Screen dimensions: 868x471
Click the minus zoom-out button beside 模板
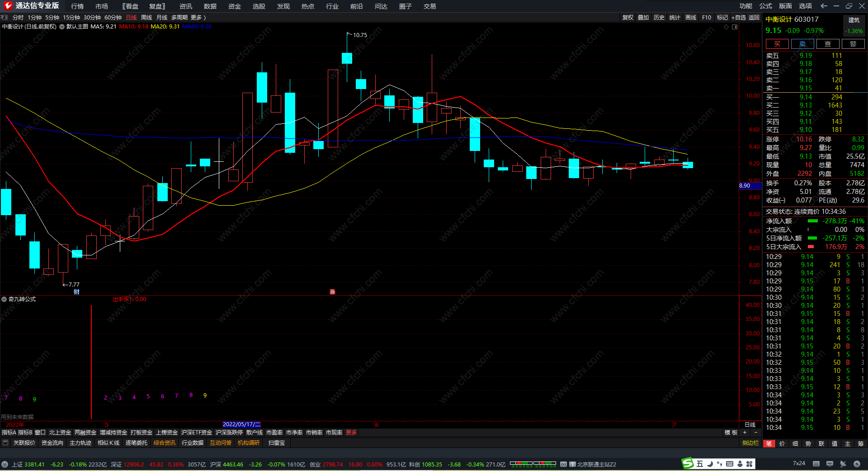point(755,433)
